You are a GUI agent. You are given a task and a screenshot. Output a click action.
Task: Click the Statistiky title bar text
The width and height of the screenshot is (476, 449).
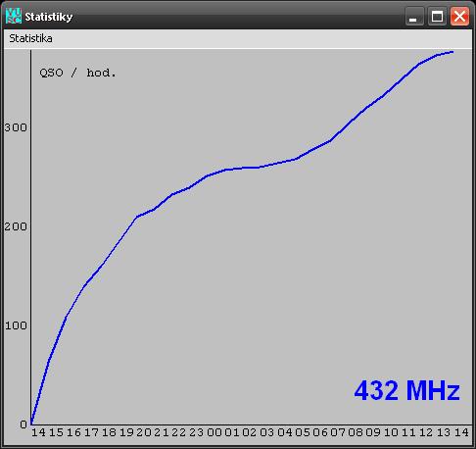pos(49,17)
